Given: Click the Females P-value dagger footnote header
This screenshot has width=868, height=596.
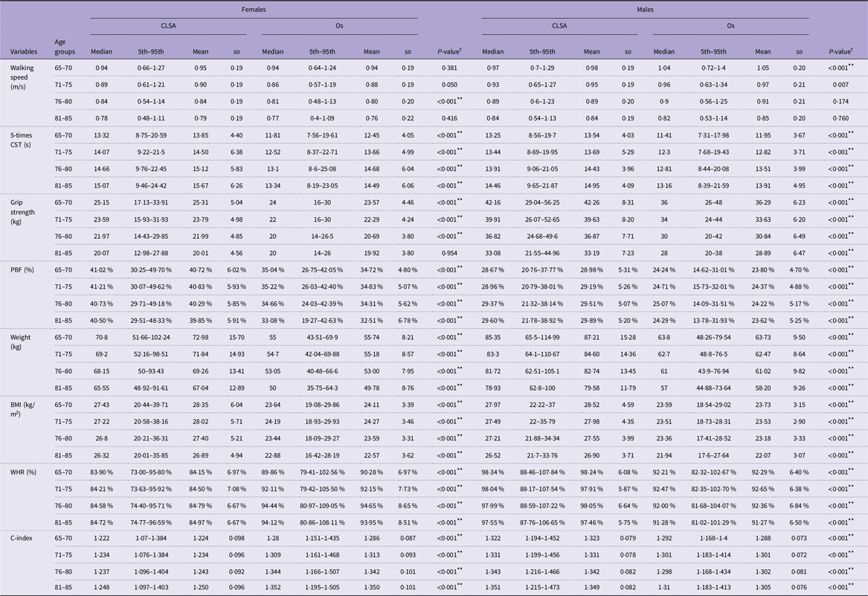Looking at the screenshot, I should [449, 51].
